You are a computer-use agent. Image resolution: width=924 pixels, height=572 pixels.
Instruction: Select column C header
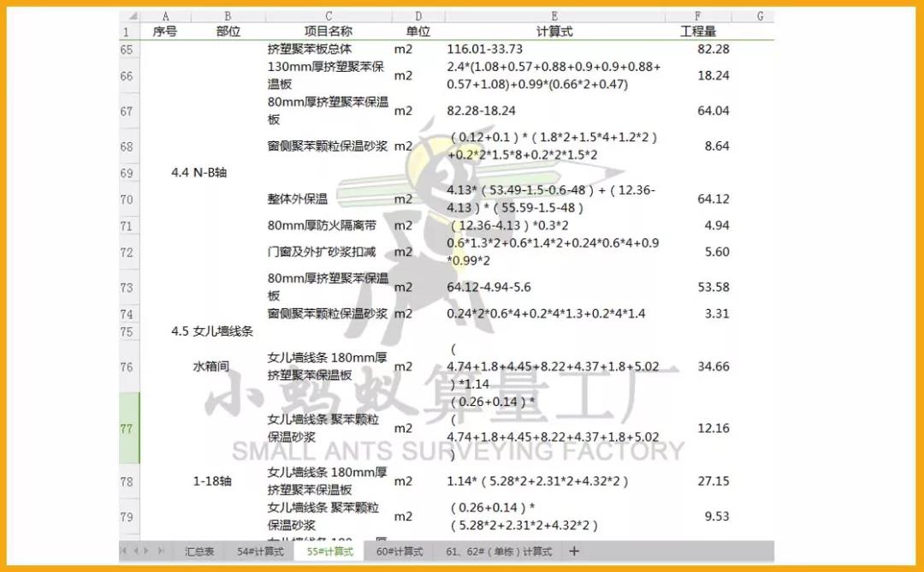point(329,16)
